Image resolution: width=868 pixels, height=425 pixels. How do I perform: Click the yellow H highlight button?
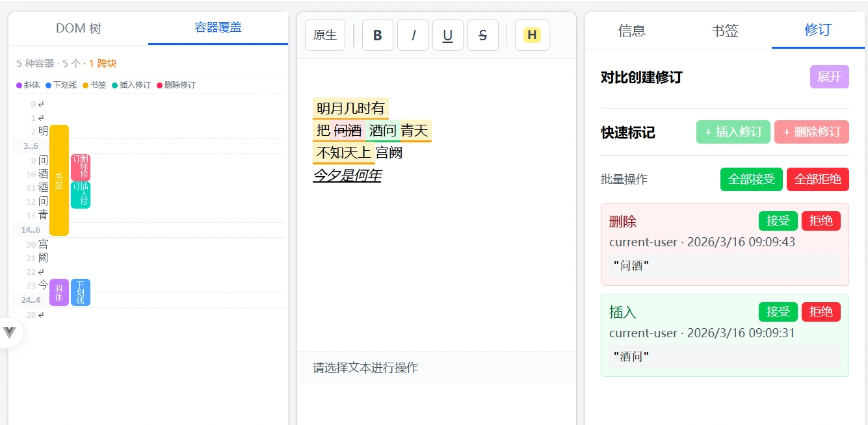532,35
